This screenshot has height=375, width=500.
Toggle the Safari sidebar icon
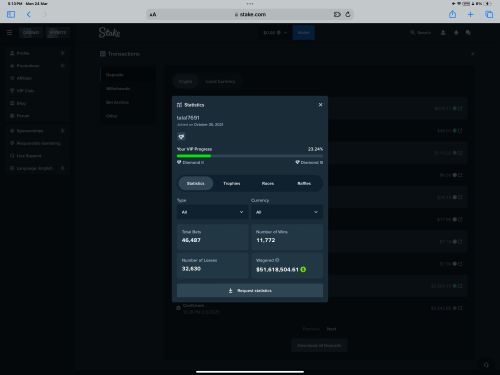(x=11, y=14)
